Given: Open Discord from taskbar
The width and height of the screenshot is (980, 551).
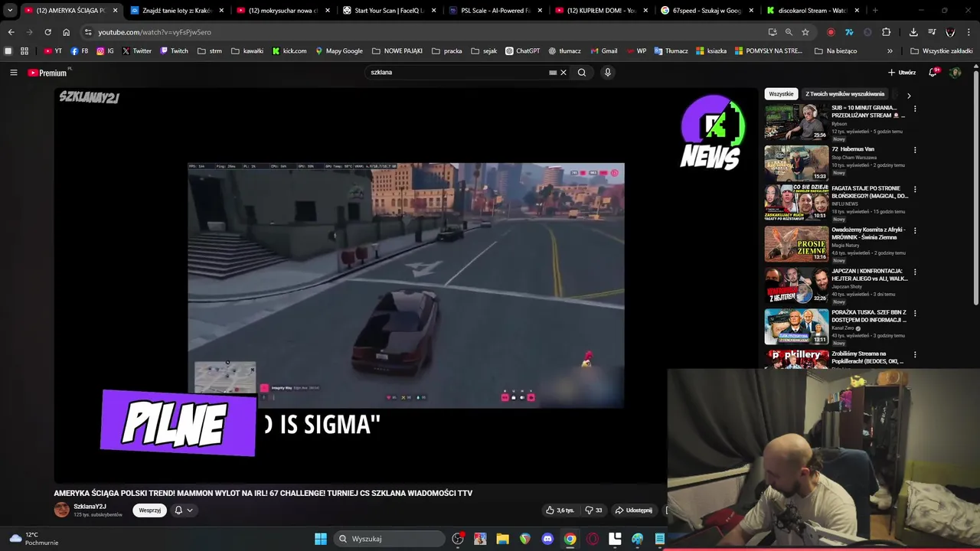Looking at the screenshot, I should [547, 539].
